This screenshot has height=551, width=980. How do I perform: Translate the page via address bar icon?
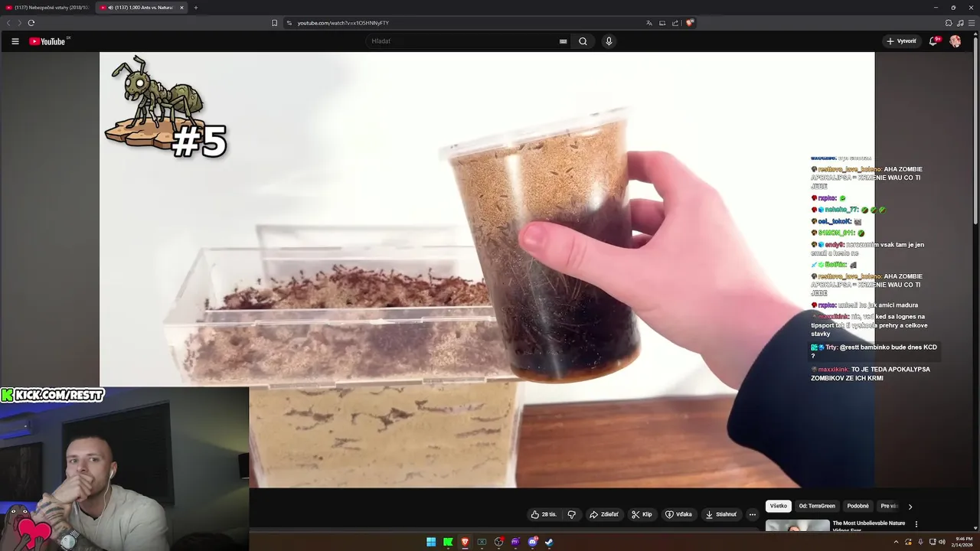[649, 23]
